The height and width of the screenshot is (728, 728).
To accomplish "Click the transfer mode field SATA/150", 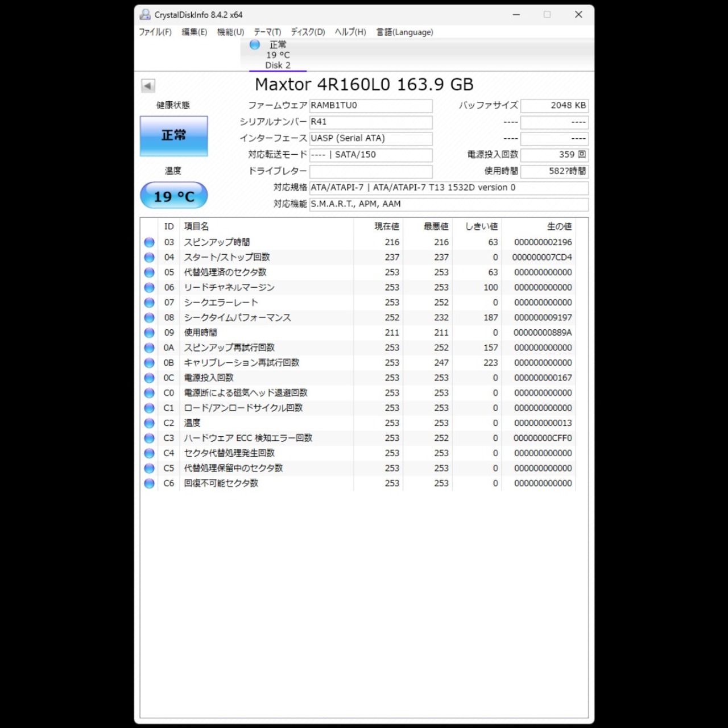I will [371, 155].
